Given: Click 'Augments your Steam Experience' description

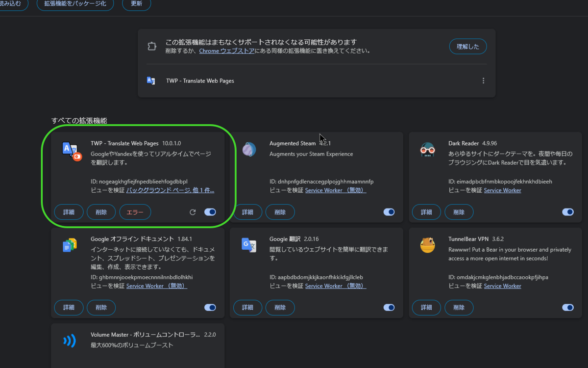Looking at the screenshot, I should (x=311, y=154).
